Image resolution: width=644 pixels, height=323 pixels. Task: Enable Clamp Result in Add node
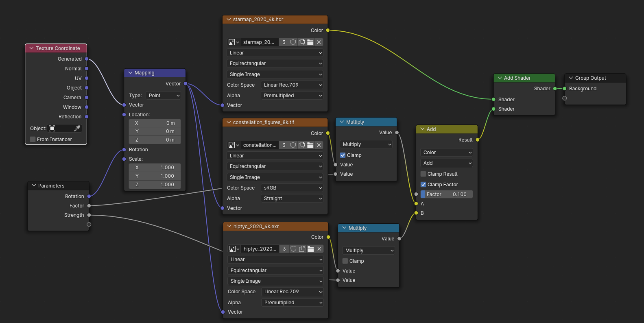[423, 174]
